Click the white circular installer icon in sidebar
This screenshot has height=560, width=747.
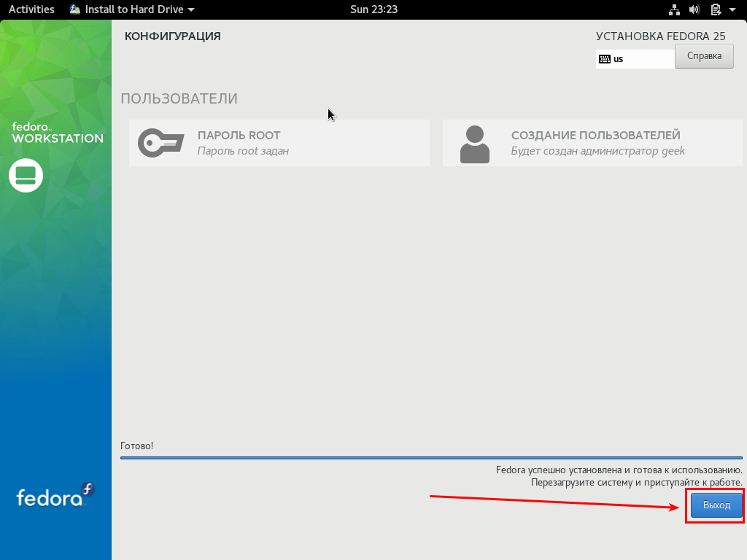(x=26, y=175)
